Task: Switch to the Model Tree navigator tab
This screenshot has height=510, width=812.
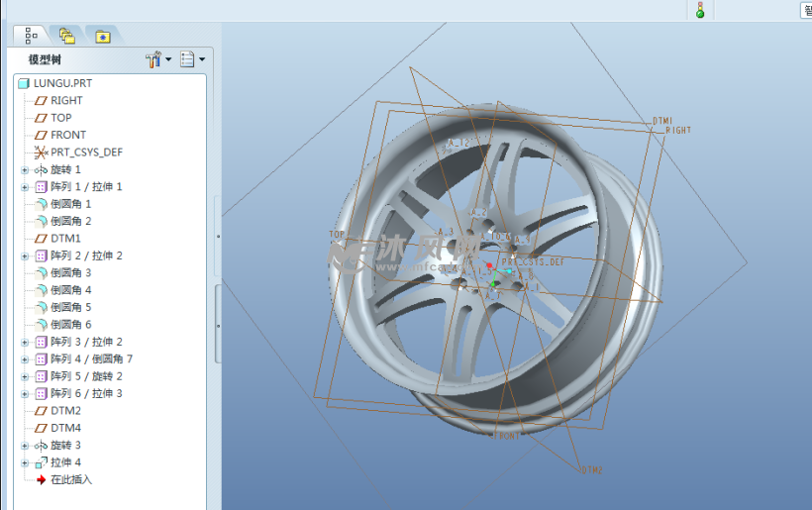Action: point(31,36)
